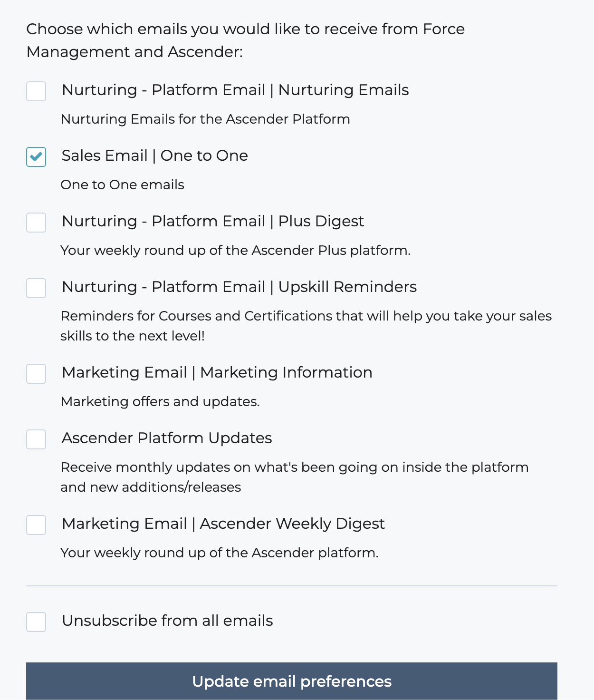Click the 'Marketing Information' option label
This screenshot has height=700, width=594.
[217, 372]
